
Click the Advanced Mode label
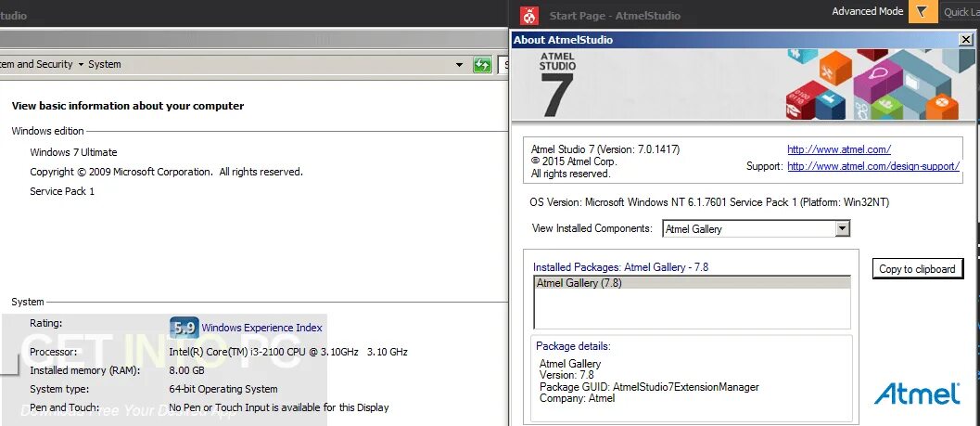868,11
